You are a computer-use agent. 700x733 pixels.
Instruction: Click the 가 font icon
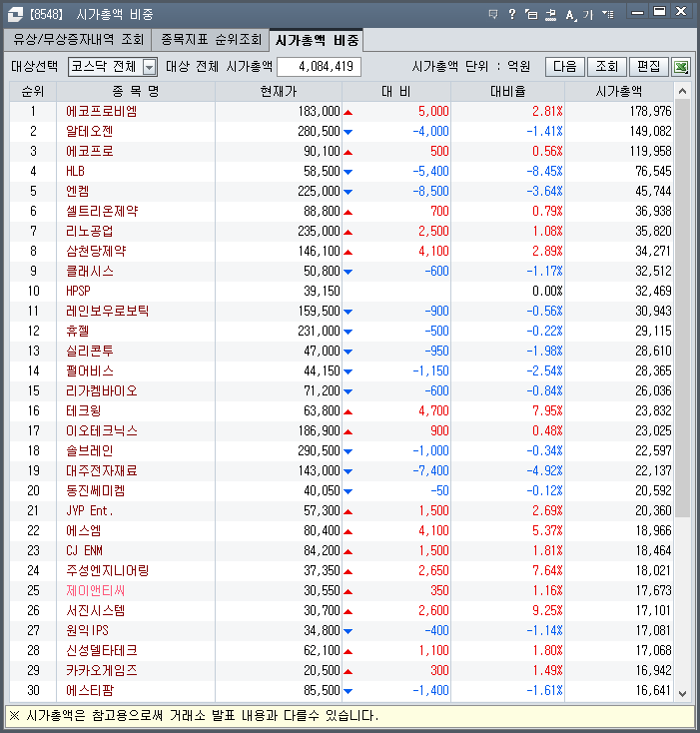[588, 15]
